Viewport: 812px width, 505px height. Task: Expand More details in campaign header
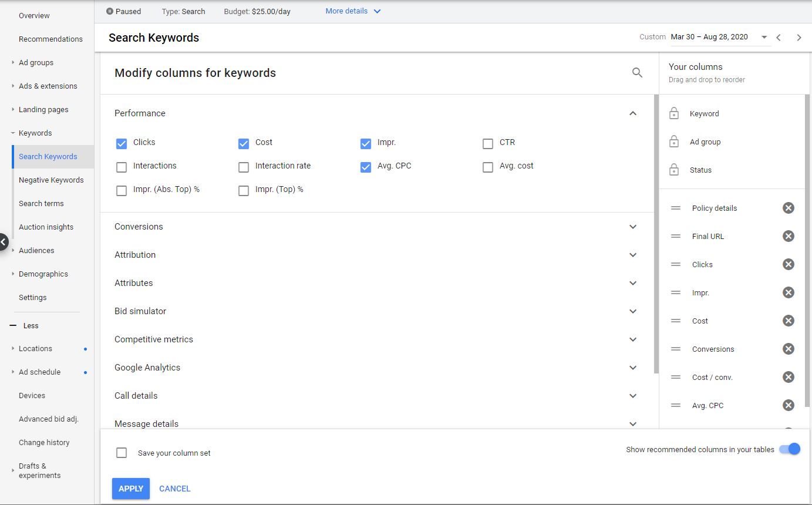(x=353, y=11)
